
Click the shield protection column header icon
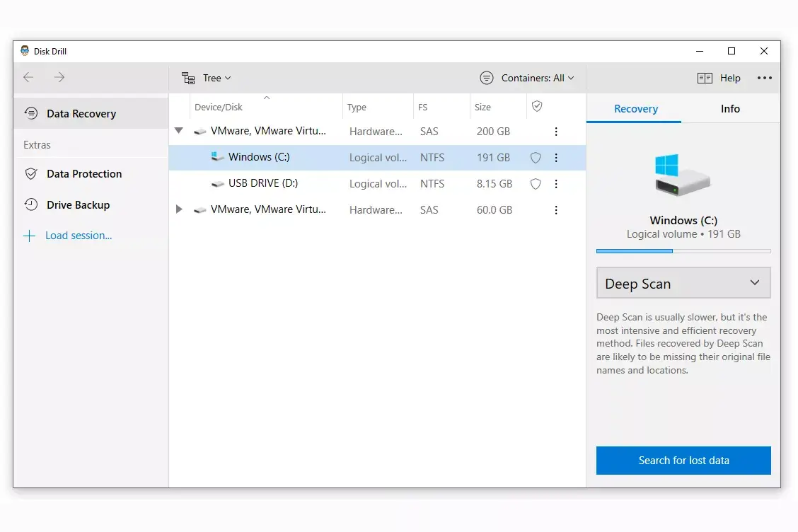tap(537, 107)
